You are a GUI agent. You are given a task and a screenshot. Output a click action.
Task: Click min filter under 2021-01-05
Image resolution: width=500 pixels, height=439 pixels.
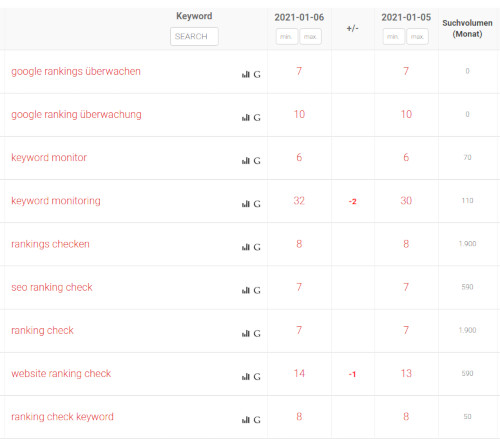coord(394,36)
